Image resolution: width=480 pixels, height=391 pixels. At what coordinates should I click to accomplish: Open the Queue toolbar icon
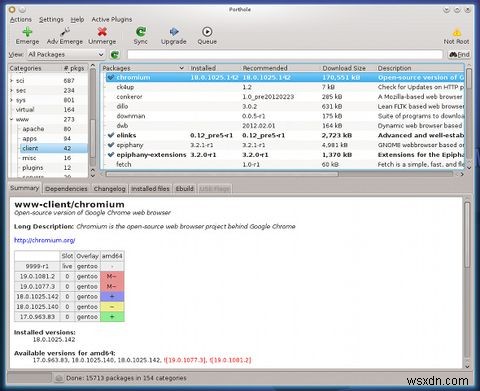point(207,32)
